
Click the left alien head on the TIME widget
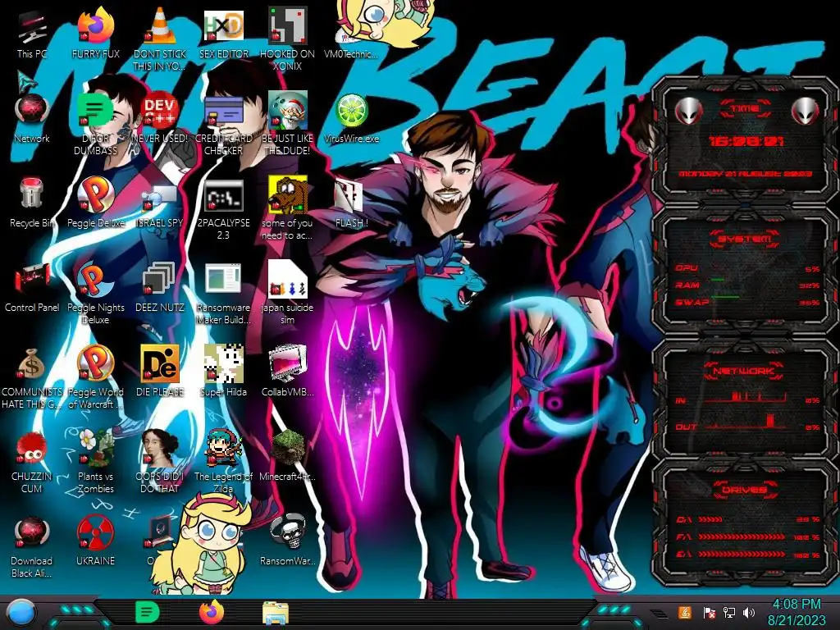tap(688, 112)
